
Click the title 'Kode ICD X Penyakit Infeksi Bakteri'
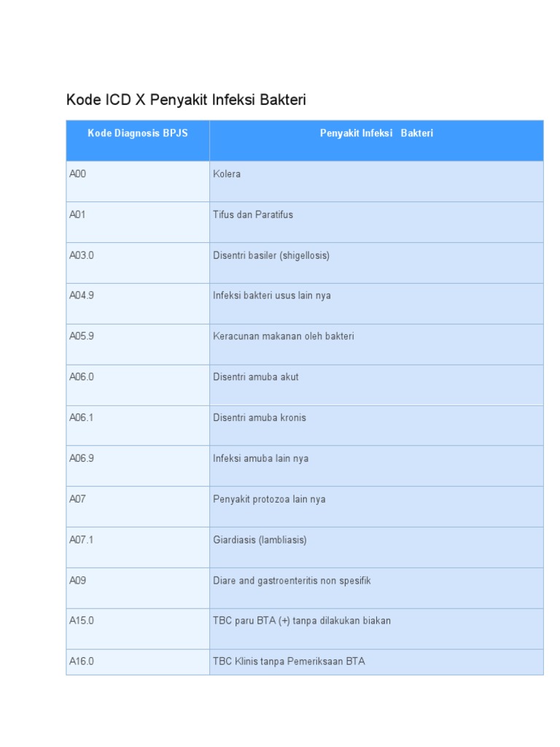point(186,100)
